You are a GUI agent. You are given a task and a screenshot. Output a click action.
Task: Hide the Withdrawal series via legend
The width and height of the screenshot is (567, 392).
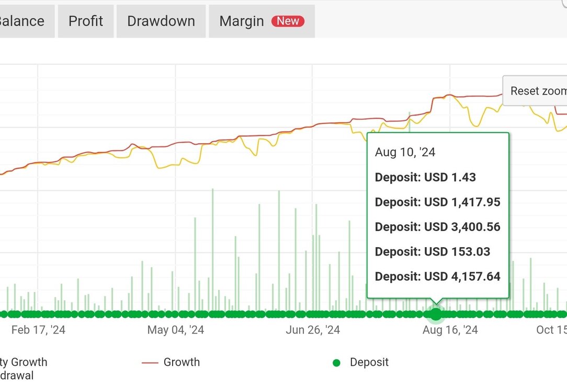[17, 375]
